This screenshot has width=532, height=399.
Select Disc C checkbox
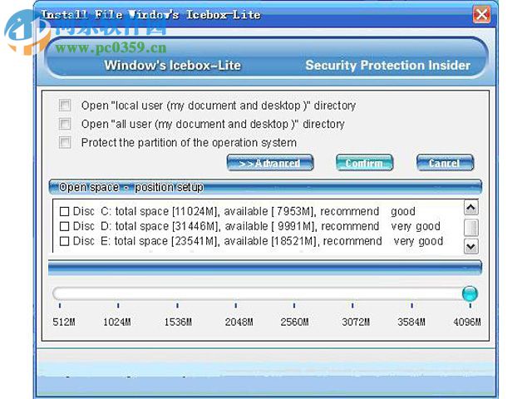(x=64, y=211)
